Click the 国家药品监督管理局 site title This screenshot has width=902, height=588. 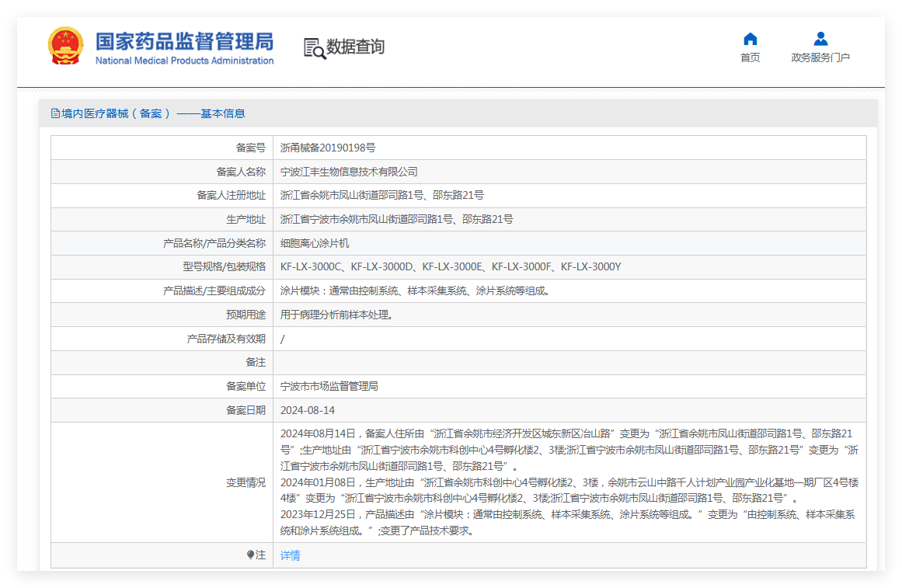coord(184,41)
